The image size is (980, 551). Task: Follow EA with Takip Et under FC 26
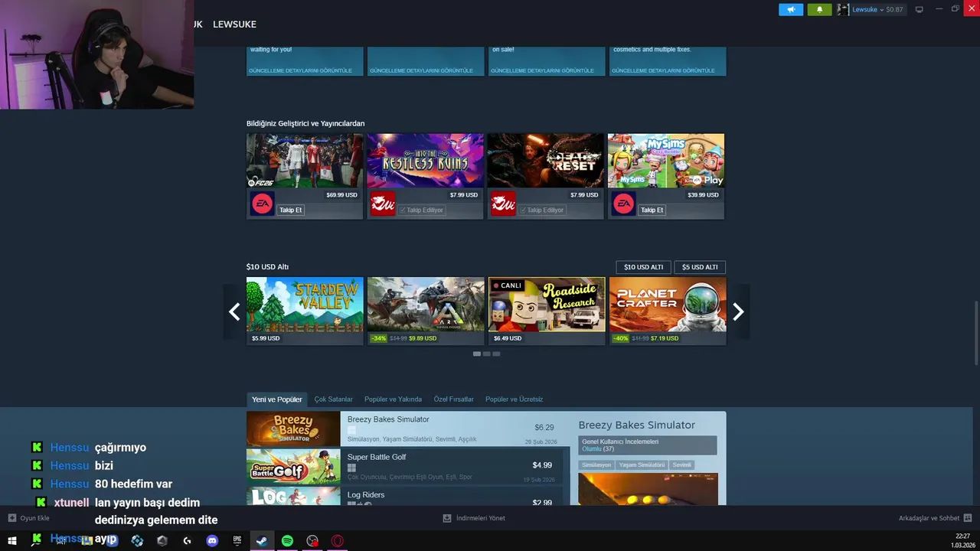[290, 210]
